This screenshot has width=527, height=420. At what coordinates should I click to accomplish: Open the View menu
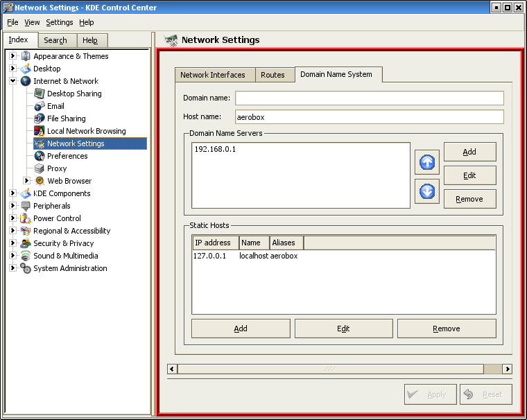click(x=32, y=22)
